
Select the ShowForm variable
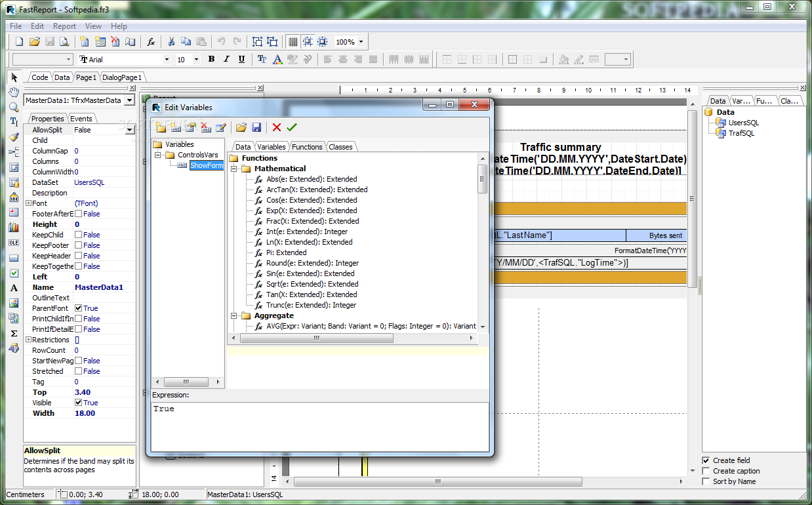pos(206,165)
